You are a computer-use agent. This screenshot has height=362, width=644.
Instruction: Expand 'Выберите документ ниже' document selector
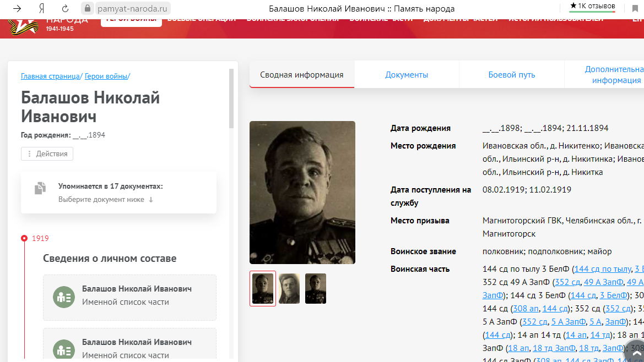tap(106, 200)
